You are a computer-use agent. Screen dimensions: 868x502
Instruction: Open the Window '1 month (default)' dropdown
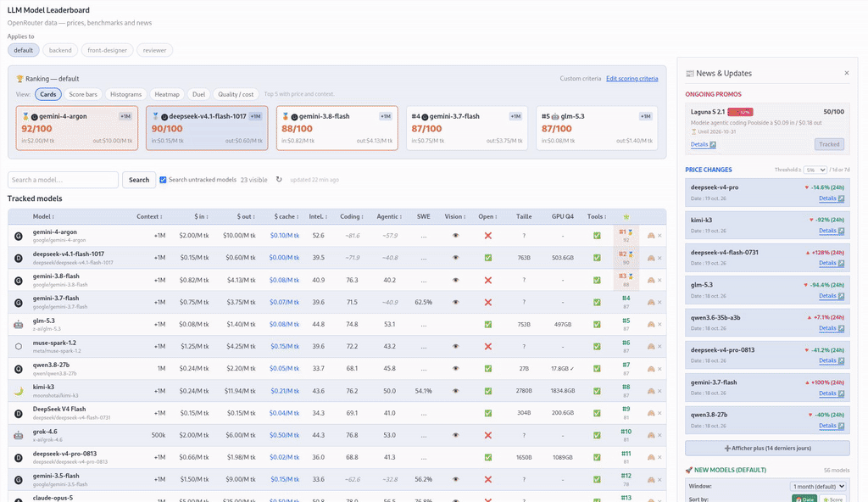click(x=818, y=487)
